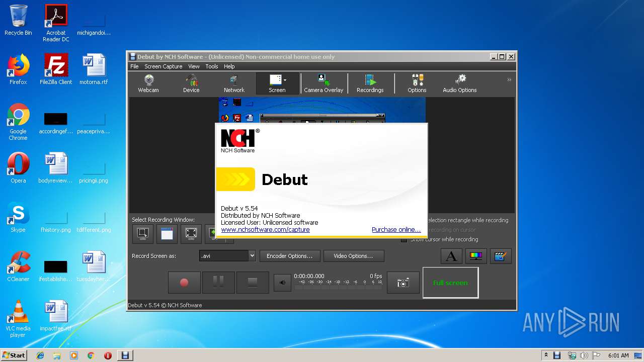Select the Firefox desktop shortcut
Image resolution: width=644 pixels, height=362 pixels.
[x=18, y=69]
